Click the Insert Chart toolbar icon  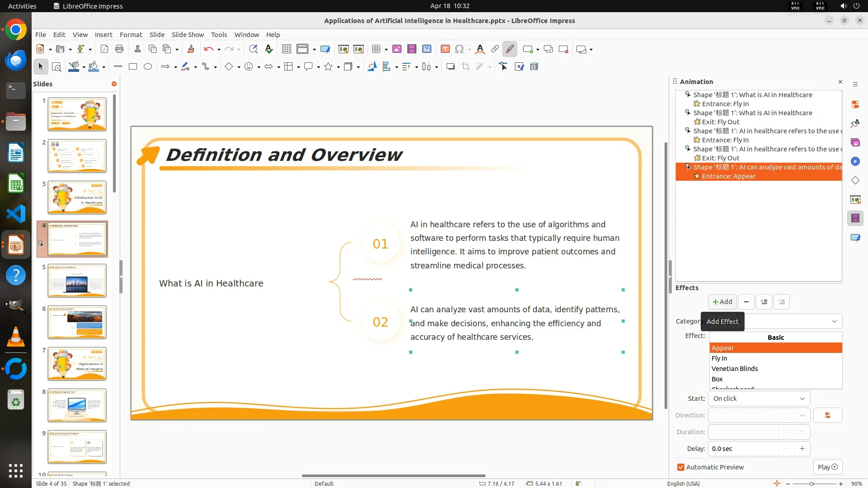(427, 49)
